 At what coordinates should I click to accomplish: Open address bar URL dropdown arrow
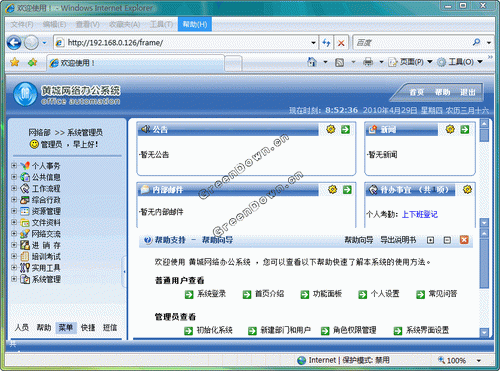(313, 43)
